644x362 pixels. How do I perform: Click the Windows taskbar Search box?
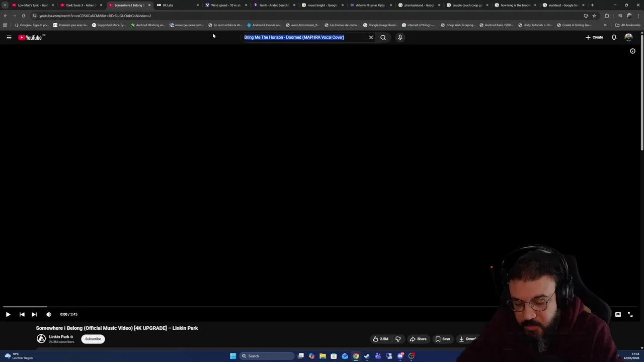pyautogui.click(x=267, y=356)
